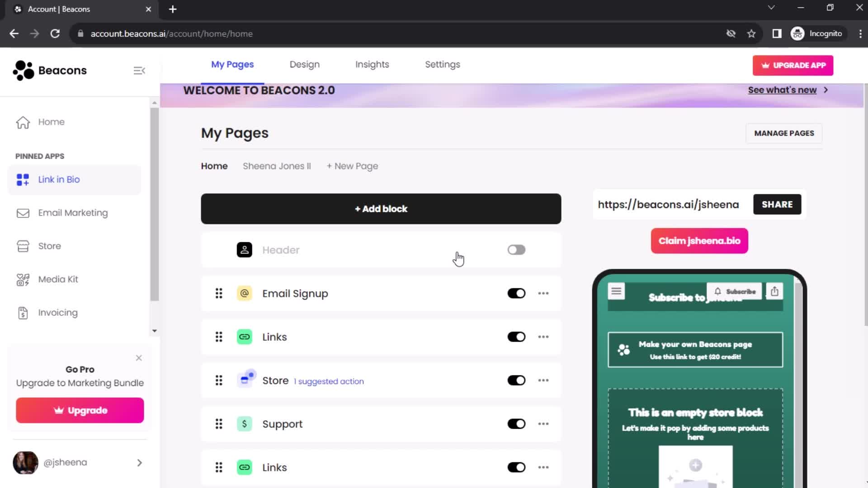
Task: Switch to the Sheena Jones II page tab
Action: point(277,166)
